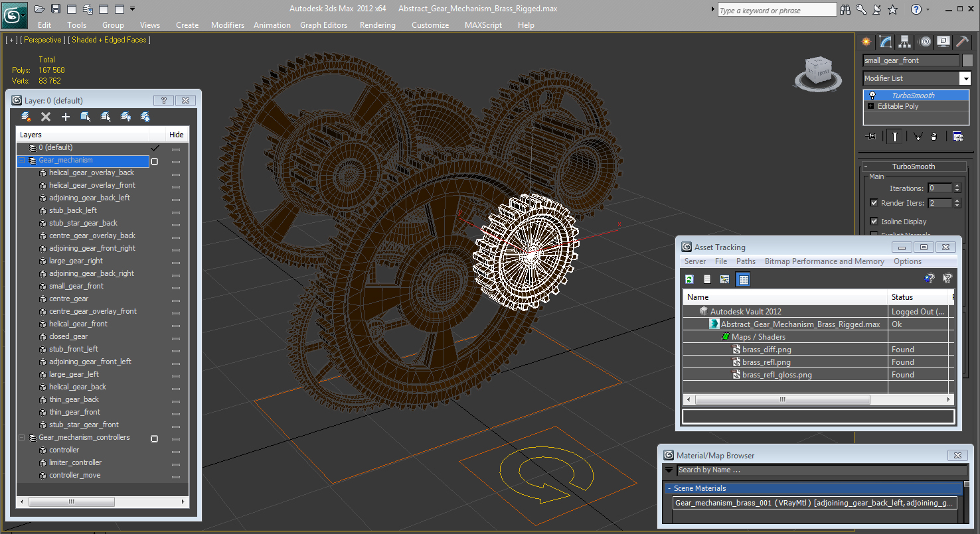The image size is (980, 534).
Task: Switch to the Display command panel tab
Action: tap(943, 42)
